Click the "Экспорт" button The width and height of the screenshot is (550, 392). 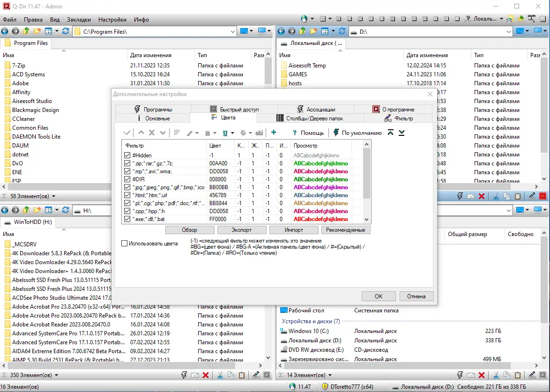click(241, 230)
